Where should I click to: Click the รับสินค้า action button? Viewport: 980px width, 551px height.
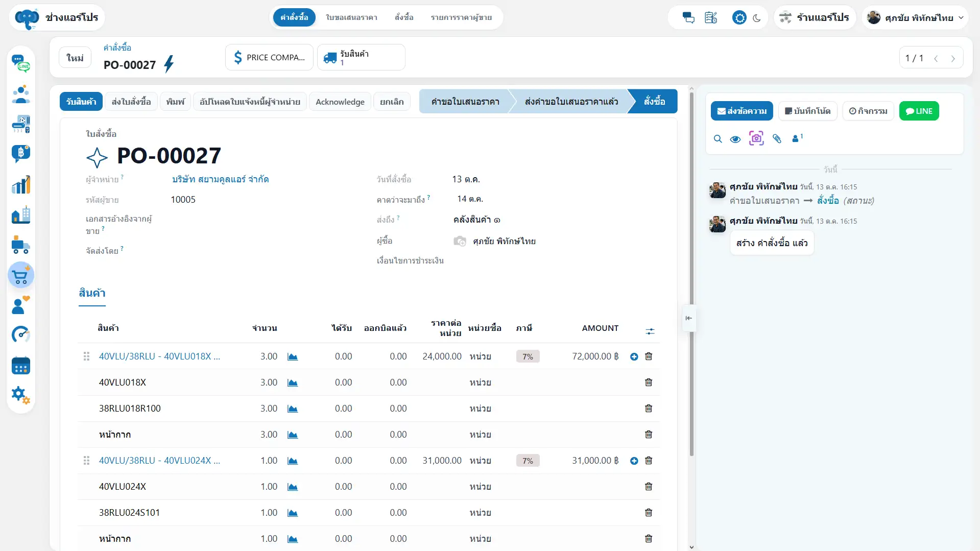pyautogui.click(x=81, y=102)
